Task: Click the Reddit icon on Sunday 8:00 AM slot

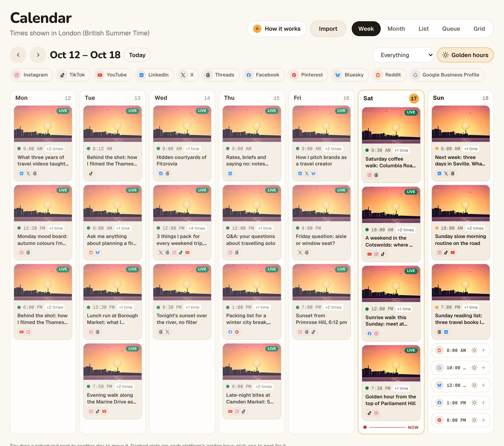Action: [x=439, y=350]
